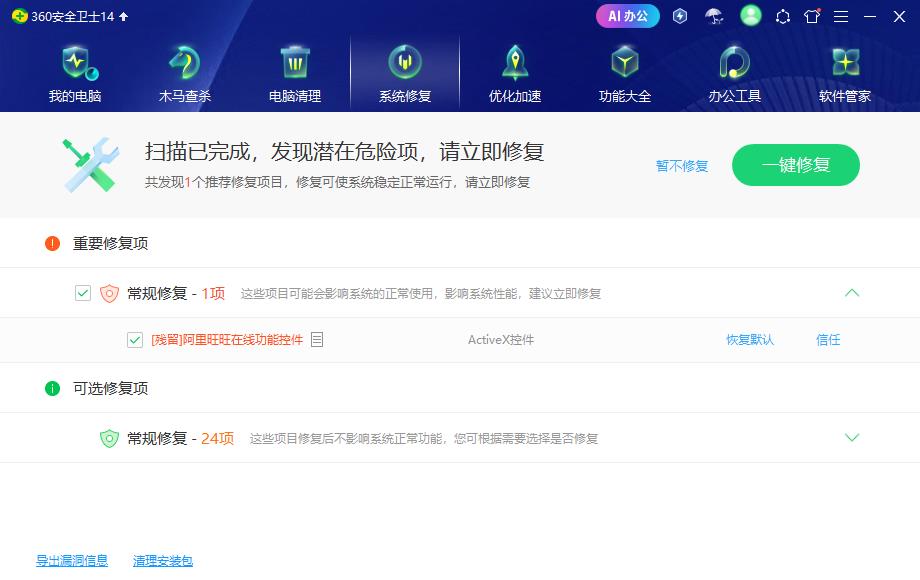Click the 360 logo at top left

pyautogui.click(x=19, y=16)
